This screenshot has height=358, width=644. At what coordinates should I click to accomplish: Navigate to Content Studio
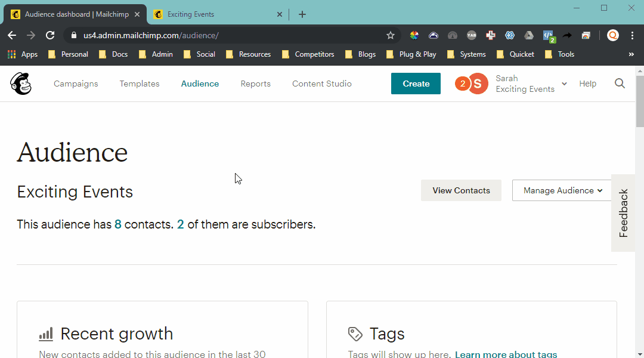coord(322,84)
